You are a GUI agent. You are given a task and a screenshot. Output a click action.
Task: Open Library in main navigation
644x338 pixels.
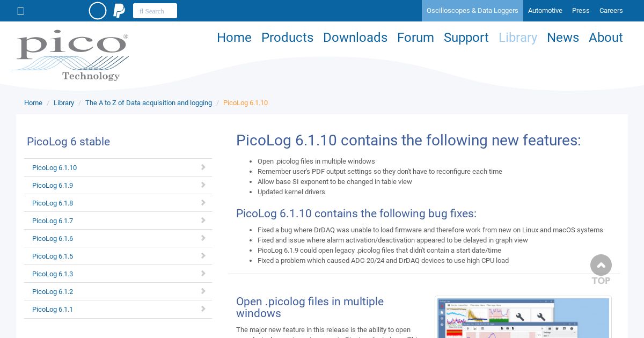coord(518,38)
